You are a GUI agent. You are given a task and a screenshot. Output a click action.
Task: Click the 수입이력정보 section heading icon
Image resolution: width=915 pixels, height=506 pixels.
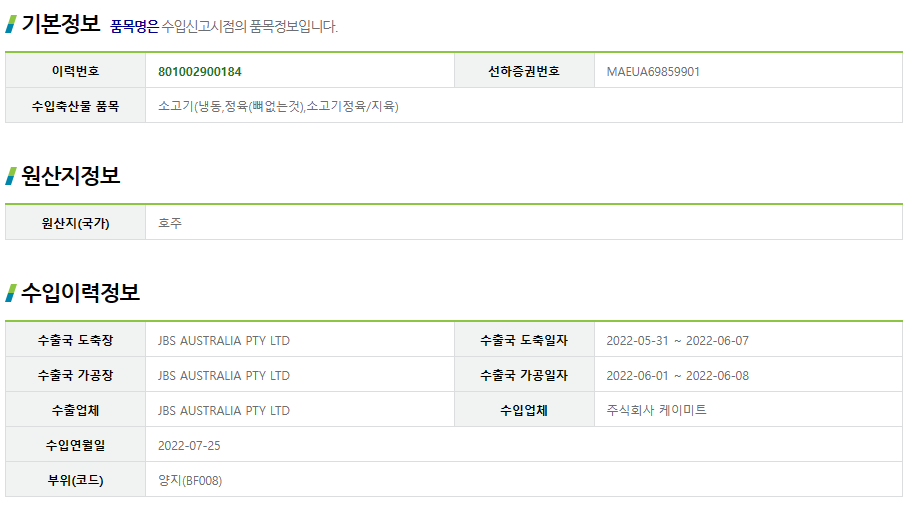(x=11, y=293)
